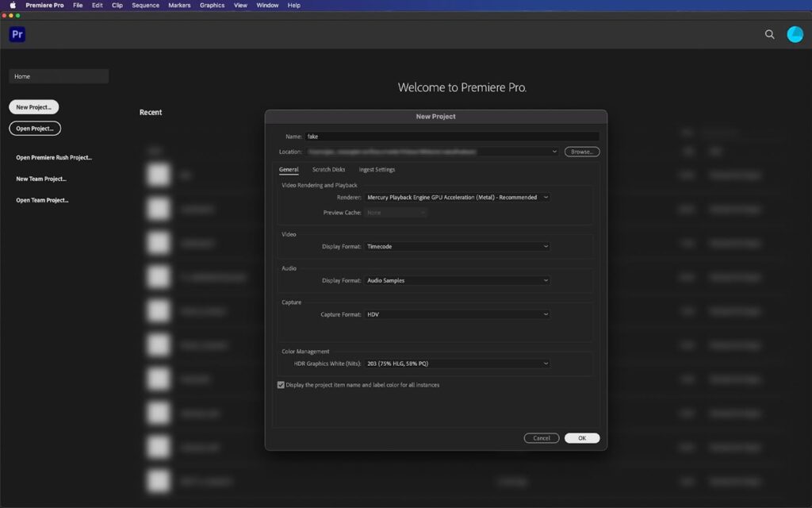Open the Edit menu
This screenshot has width=812, height=508.
[98, 6]
